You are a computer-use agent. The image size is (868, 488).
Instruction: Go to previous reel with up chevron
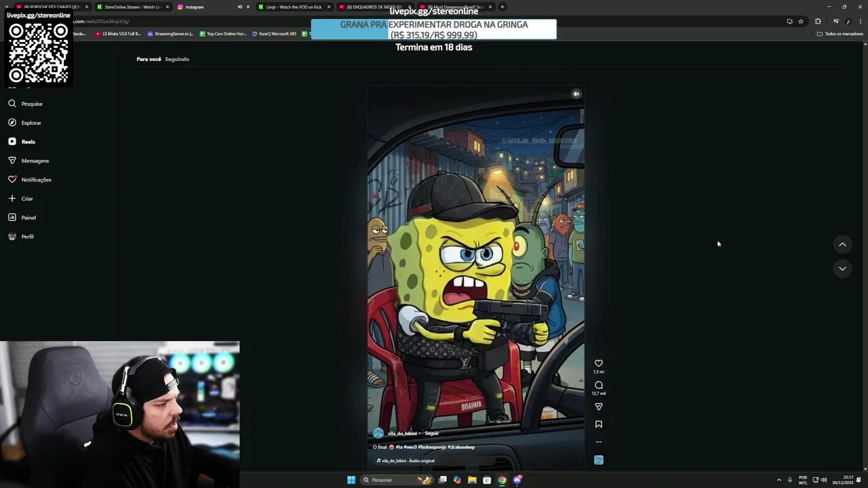(x=842, y=245)
